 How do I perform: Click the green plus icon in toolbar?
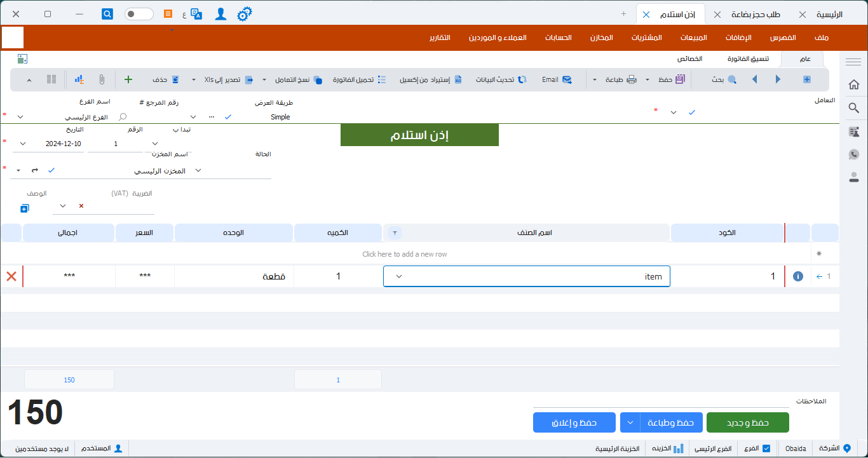click(x=128, y=79)
